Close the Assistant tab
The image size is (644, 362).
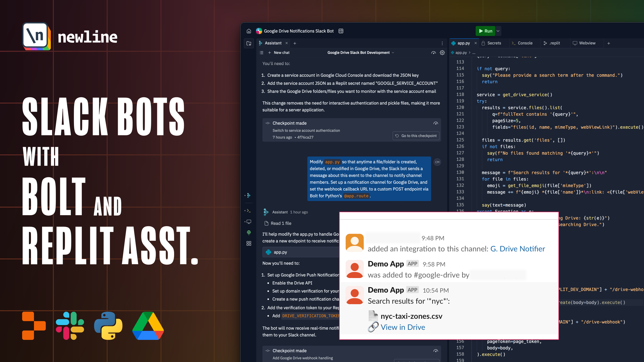[x=287, y=43]
